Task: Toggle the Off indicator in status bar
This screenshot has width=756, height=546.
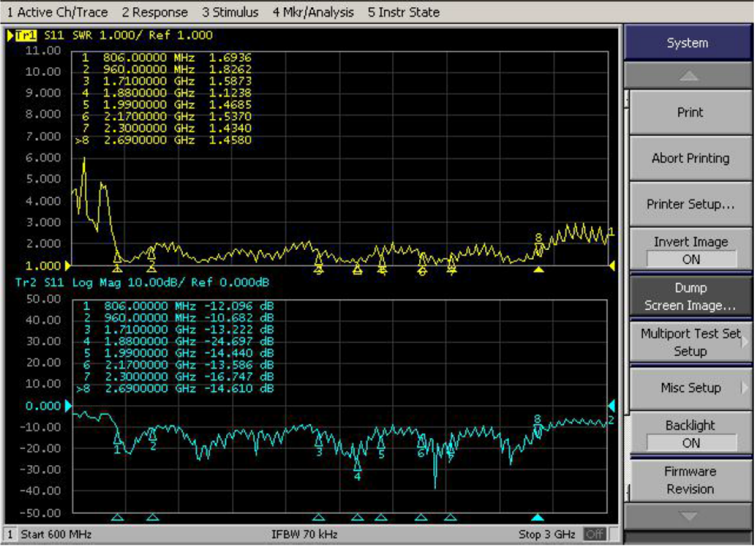Action: [595, 534]
